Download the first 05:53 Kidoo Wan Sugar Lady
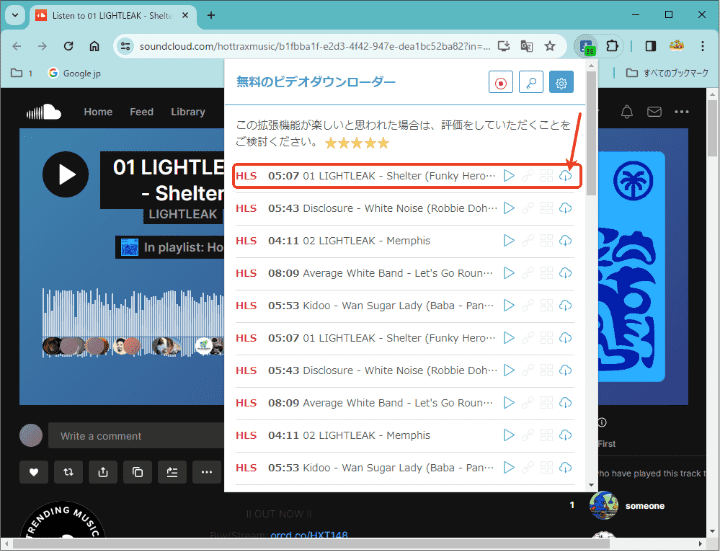 pyautogui.click(x=565, y=305)
